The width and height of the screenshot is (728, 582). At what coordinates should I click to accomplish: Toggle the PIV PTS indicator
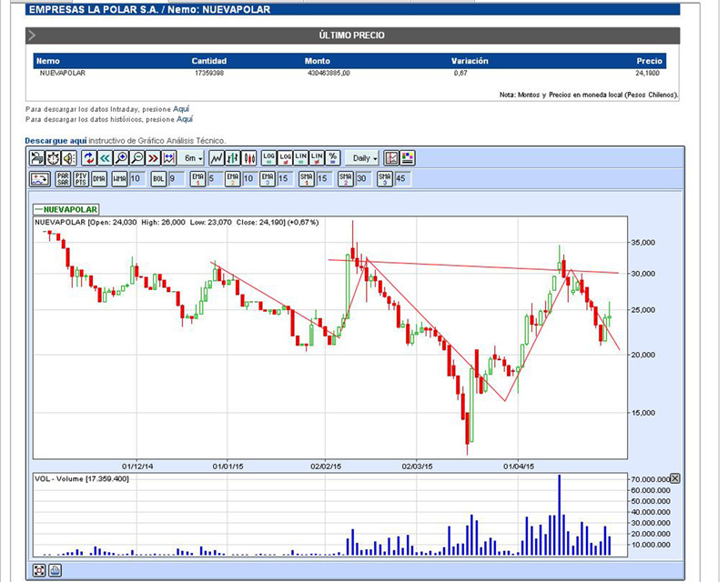tap(81, 178)
